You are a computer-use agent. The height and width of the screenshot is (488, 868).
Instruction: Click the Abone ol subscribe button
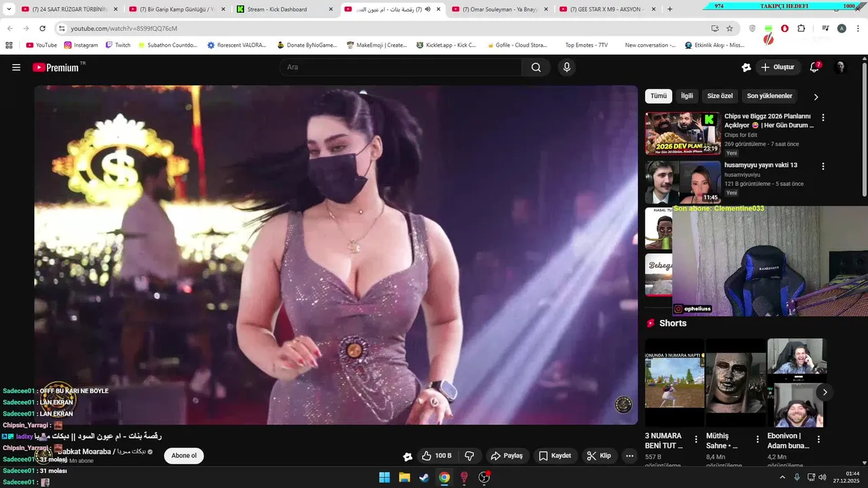tap(184, 455)
